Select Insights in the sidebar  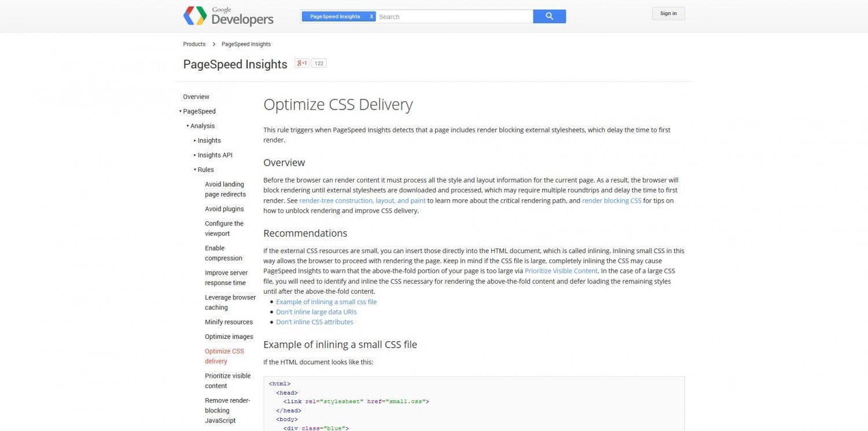coord(209,141)
